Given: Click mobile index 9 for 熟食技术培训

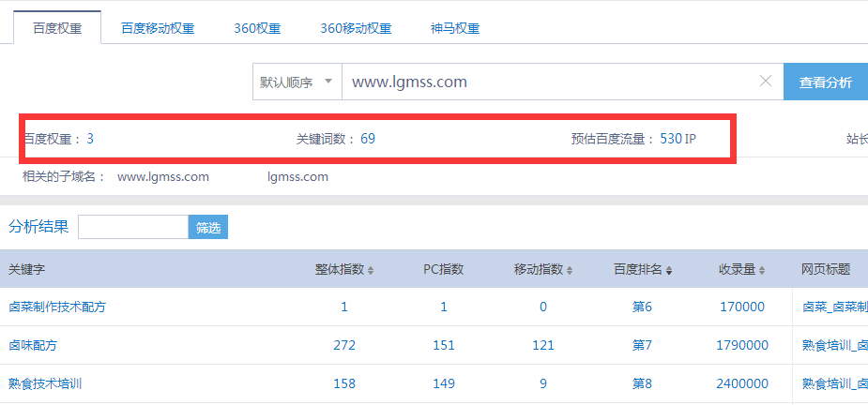Looking at the screenshot, I should 543,383.
